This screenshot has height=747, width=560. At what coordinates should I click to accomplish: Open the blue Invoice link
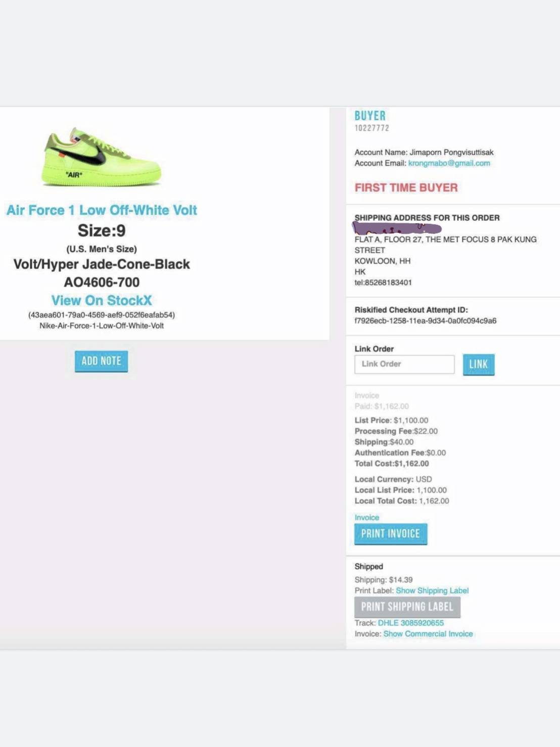coord(367,518)
